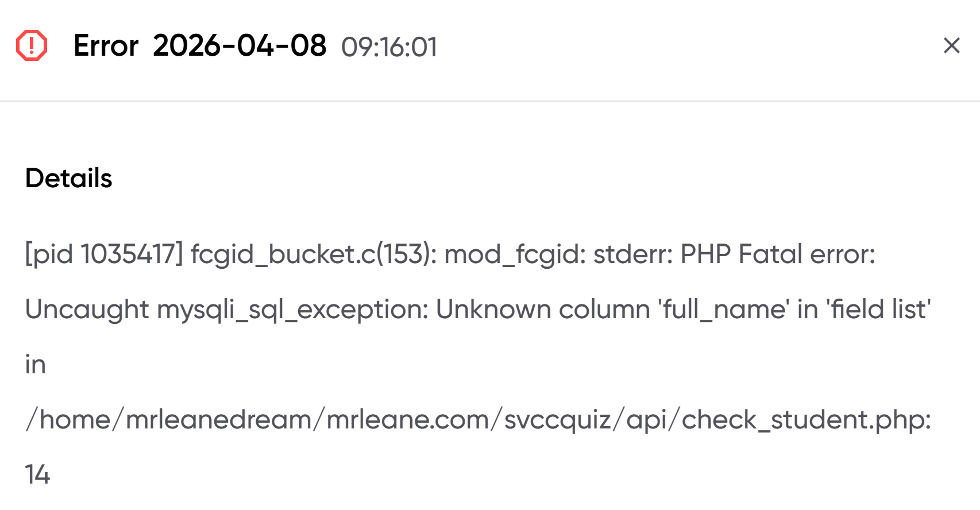Click the timestamp 09:16:01
This screenshot has height=510, width=980.
click(389, 47)
